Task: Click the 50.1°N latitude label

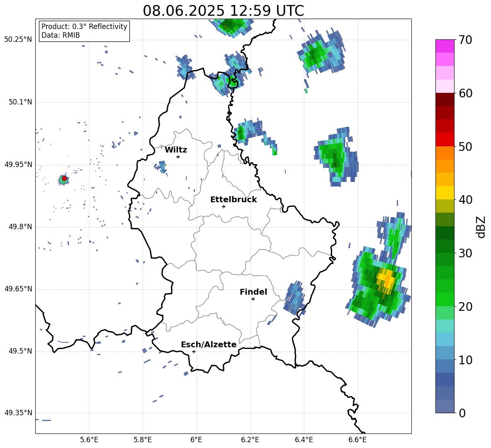Action: [20, 102]
